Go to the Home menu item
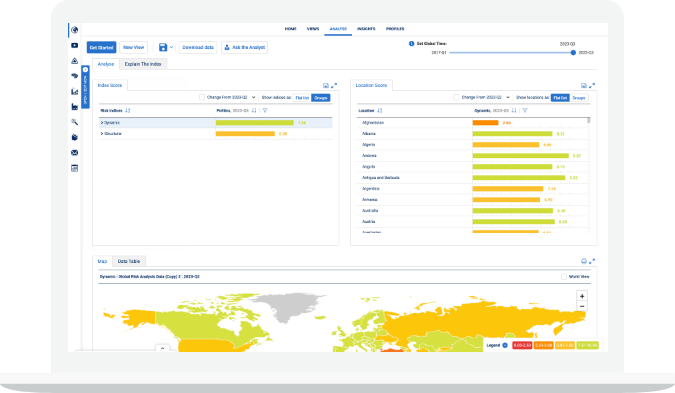Image resolution: width=675 pixels, height=393 pixels. 291,29
